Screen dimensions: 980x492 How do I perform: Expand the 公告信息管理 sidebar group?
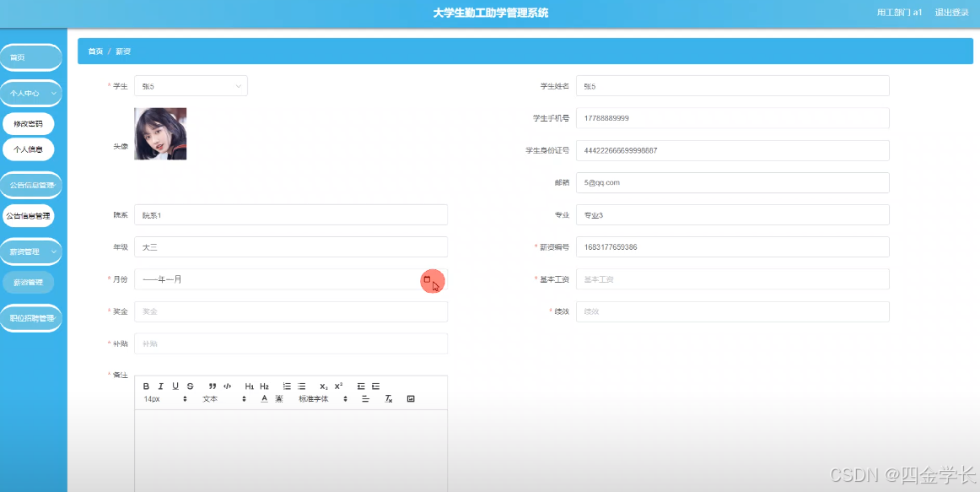coord(30,185)
